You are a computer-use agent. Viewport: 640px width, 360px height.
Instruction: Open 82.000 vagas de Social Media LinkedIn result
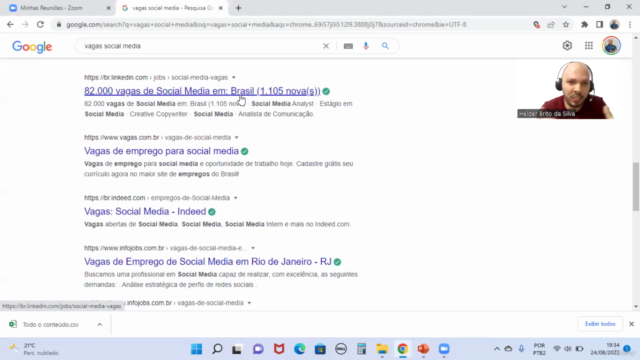point(202,91)
